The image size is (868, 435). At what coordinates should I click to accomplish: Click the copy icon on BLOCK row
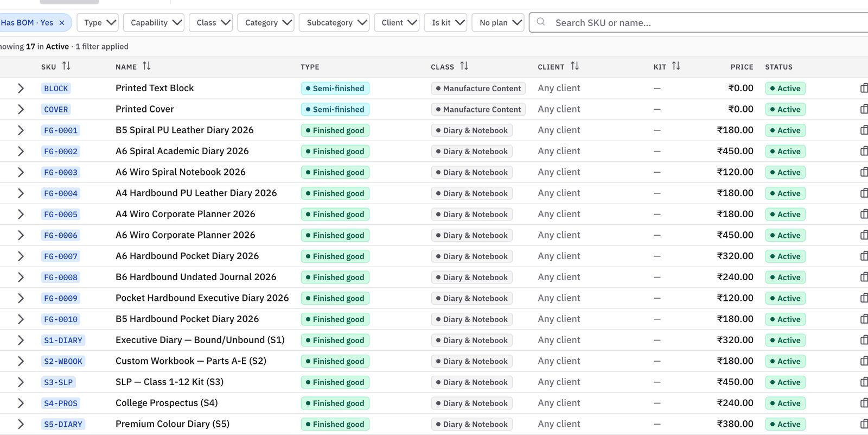(x=864, y=88)
